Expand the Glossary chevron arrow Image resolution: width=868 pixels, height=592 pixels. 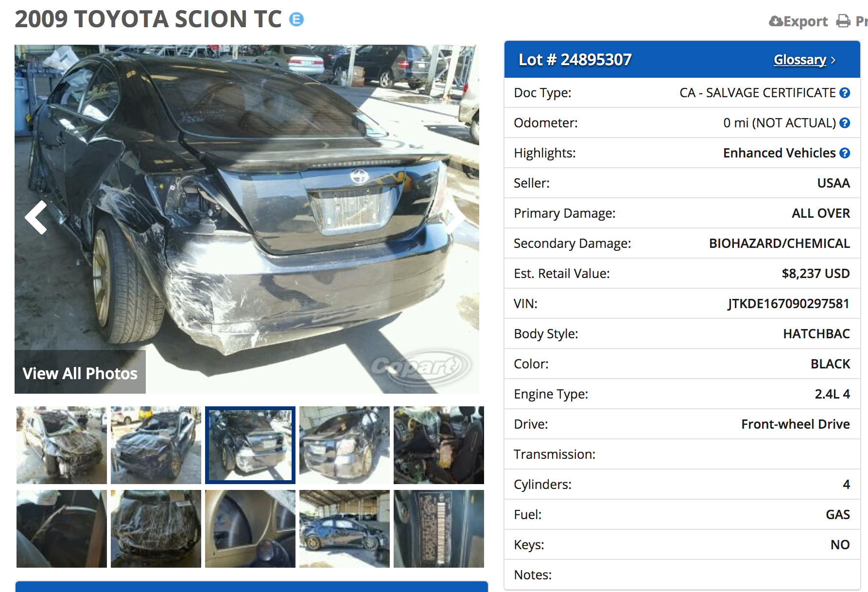[833, 60]
